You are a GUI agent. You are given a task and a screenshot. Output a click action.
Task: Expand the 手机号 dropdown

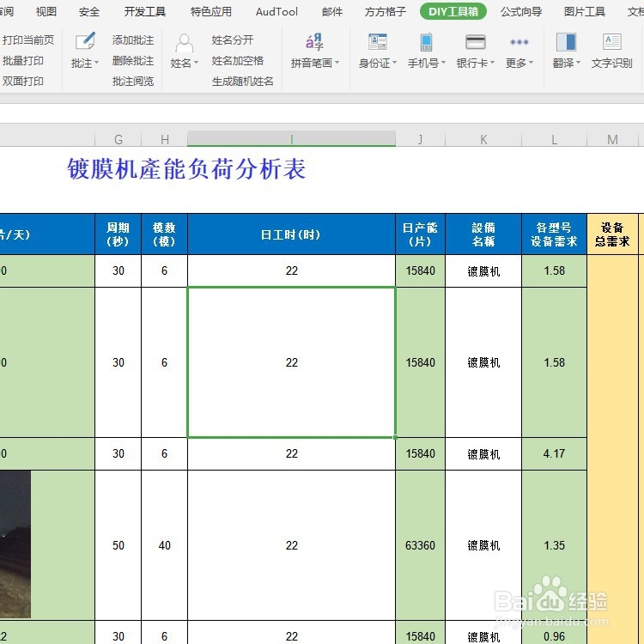click(x=443, y=63)
